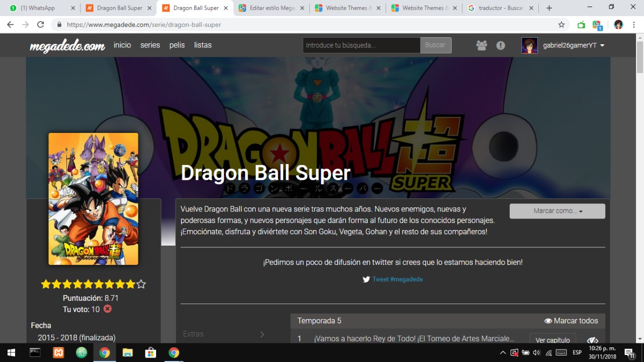
Task: Open the green extension icon in Chrome toolbar
Action: (582, 25)
